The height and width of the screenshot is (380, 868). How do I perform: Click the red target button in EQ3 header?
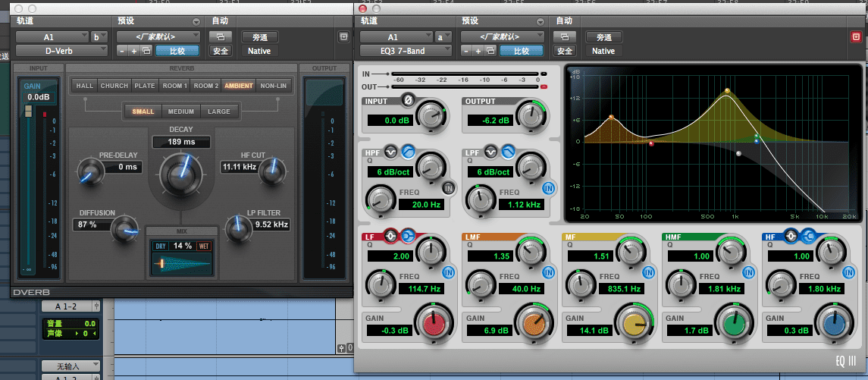[855, 37]
